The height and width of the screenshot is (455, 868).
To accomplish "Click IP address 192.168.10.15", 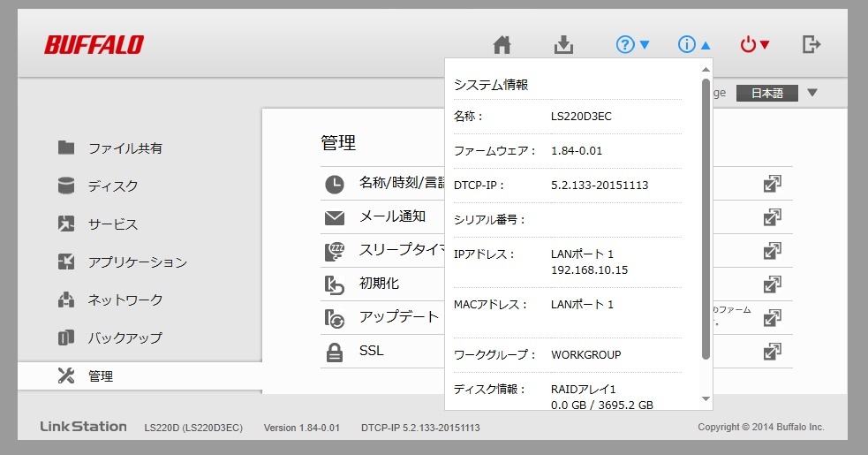I will pos(590,269).
